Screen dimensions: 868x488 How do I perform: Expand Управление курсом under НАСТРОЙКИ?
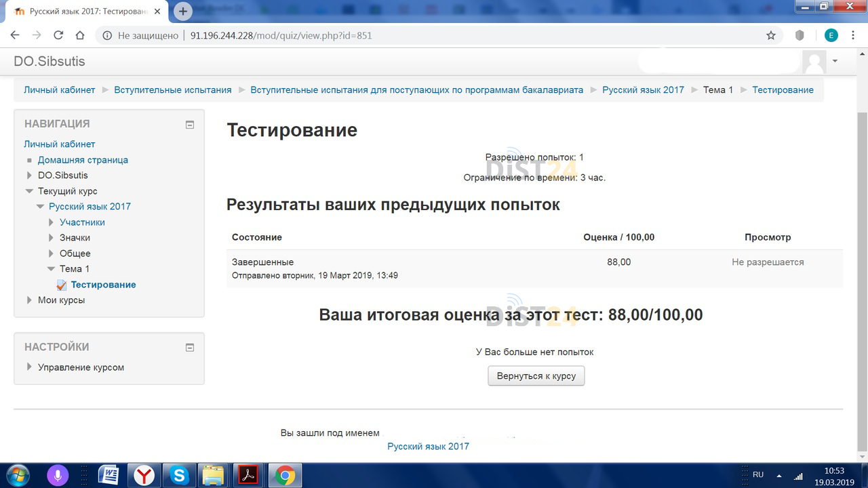[x=28, y=367]
